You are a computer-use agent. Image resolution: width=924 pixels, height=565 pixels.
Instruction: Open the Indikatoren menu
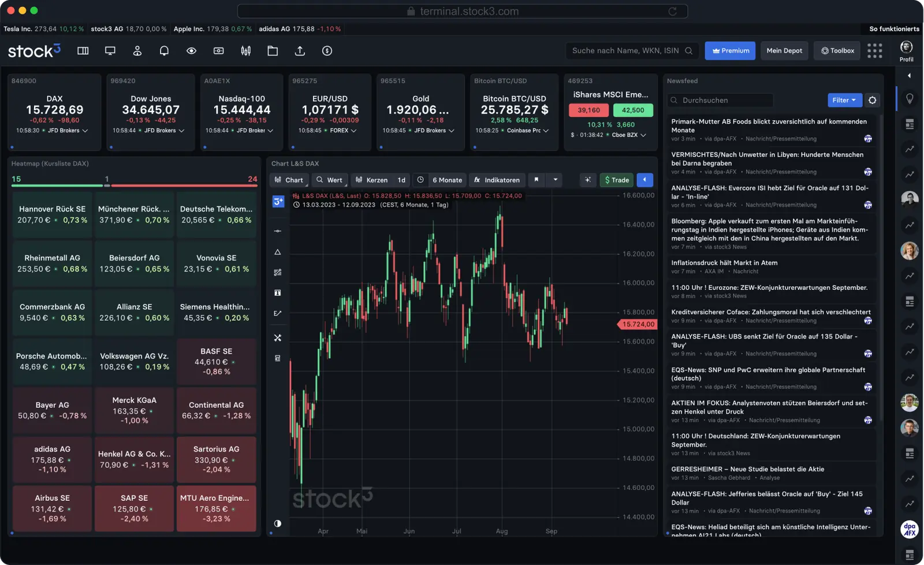[x=497, y=180]
